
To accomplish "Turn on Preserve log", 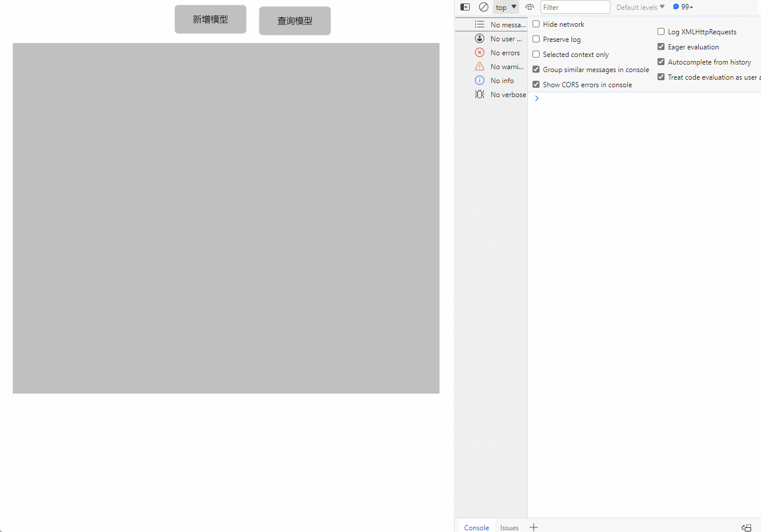I will click(536, 40).
